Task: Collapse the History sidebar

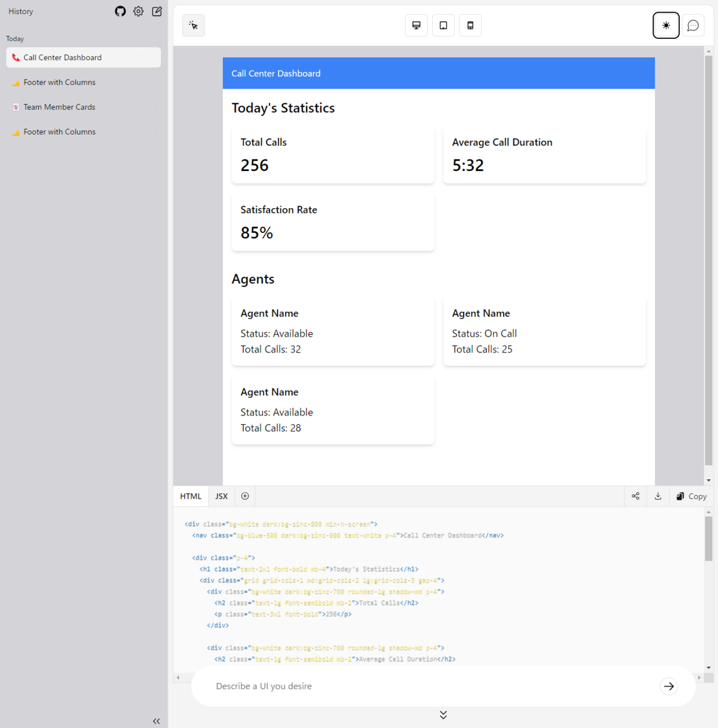Action: click(156, 721)
